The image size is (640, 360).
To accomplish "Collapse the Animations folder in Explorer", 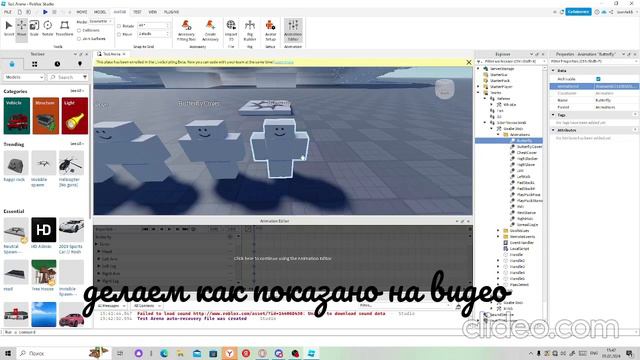I will point(498,135).
